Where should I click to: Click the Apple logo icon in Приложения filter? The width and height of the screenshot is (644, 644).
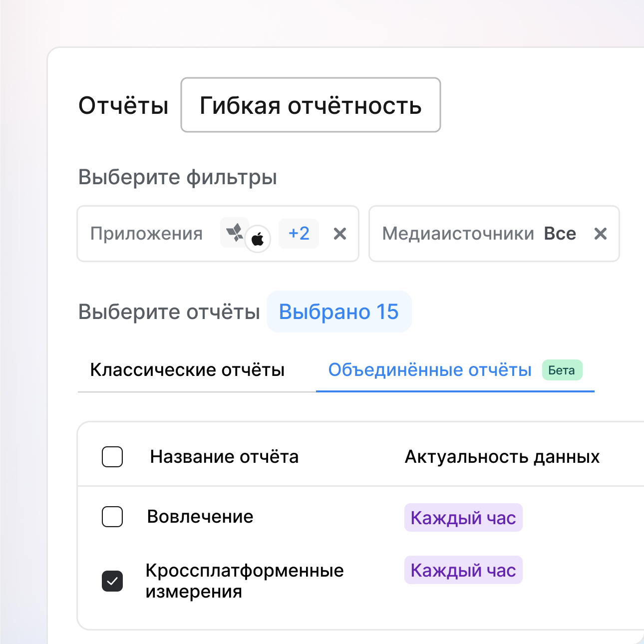(x=258, y=239)
